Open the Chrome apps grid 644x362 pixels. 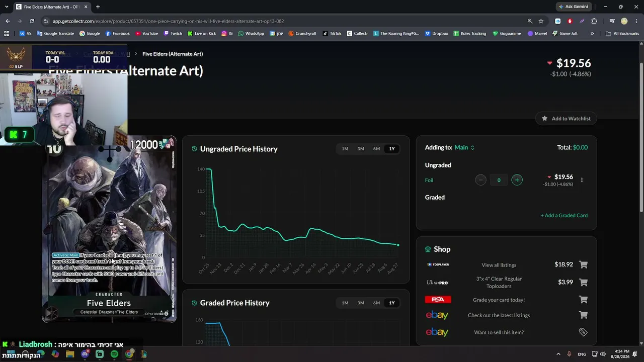click(x=7, y=34)
